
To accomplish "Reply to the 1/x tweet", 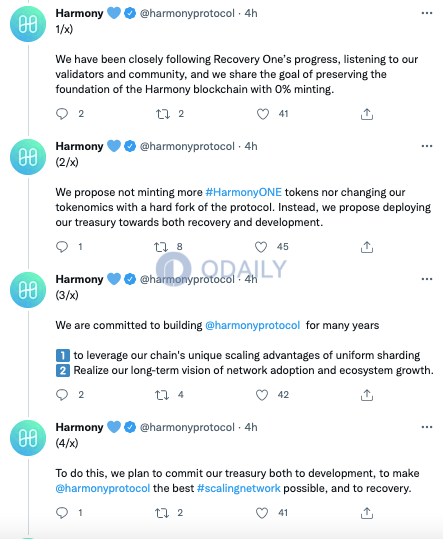I will point(62,114).
